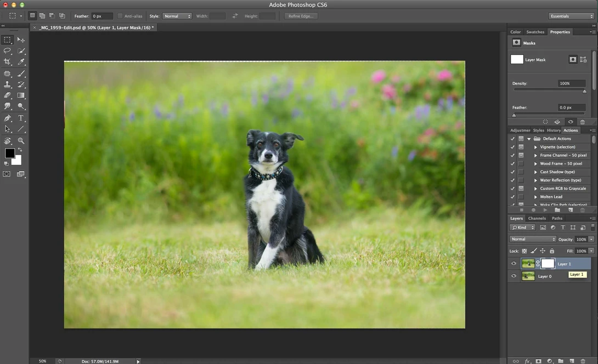Select the Horizontal Type tool
The width and height of the screenshot is (598, 364).
[21, 118]
